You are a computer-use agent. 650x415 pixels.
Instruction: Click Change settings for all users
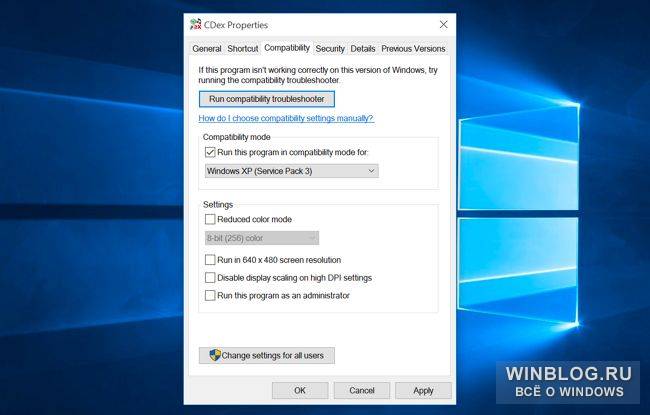click(x=267, y=355)
